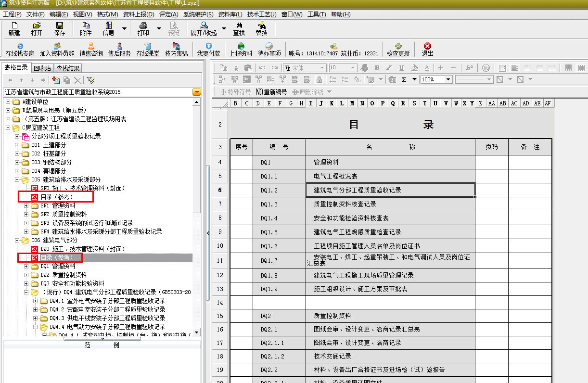The width and height of the screenshot is (588, 383).
Task: Open the 附件 attachment tool
Action: tap(86, 29)
